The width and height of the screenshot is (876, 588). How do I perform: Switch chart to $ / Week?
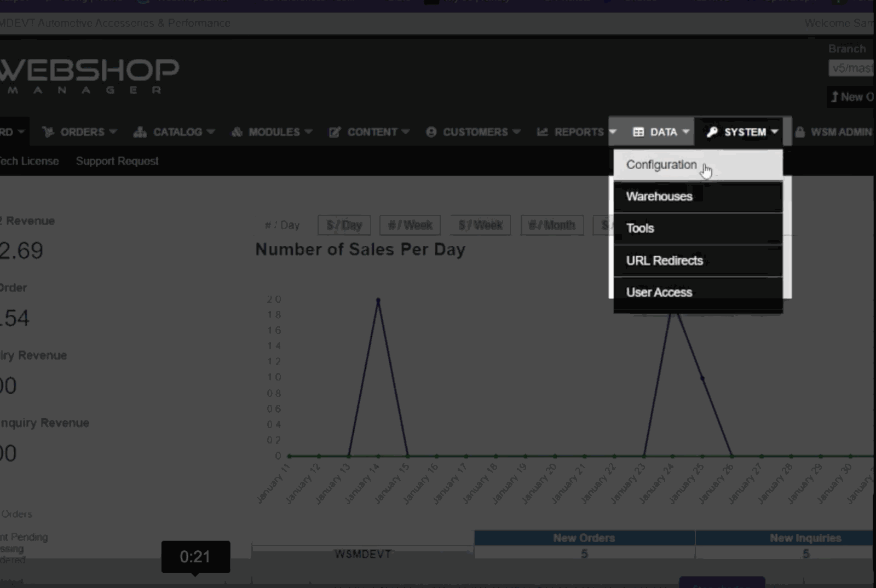[x=480, y=225]
